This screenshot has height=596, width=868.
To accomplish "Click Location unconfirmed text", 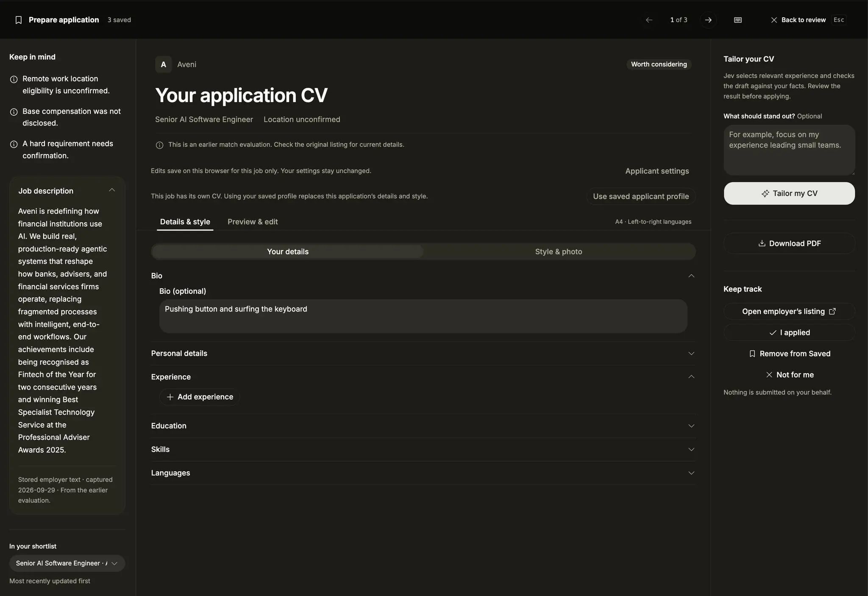I will pos(302,120).
